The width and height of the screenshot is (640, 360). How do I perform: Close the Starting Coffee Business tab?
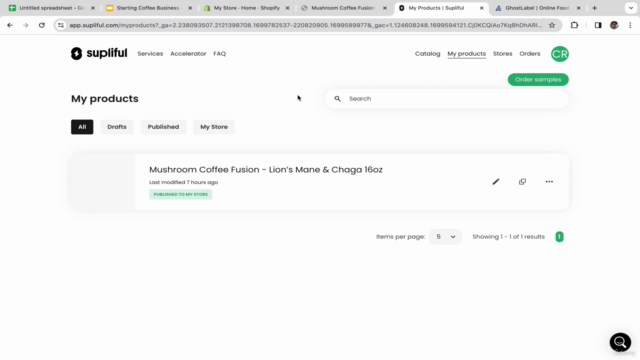[190, 8]
